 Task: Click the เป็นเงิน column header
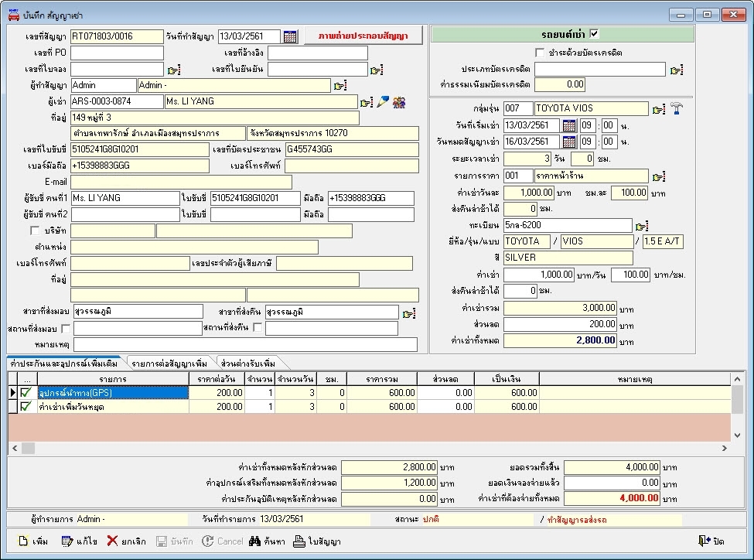[507, 379]
